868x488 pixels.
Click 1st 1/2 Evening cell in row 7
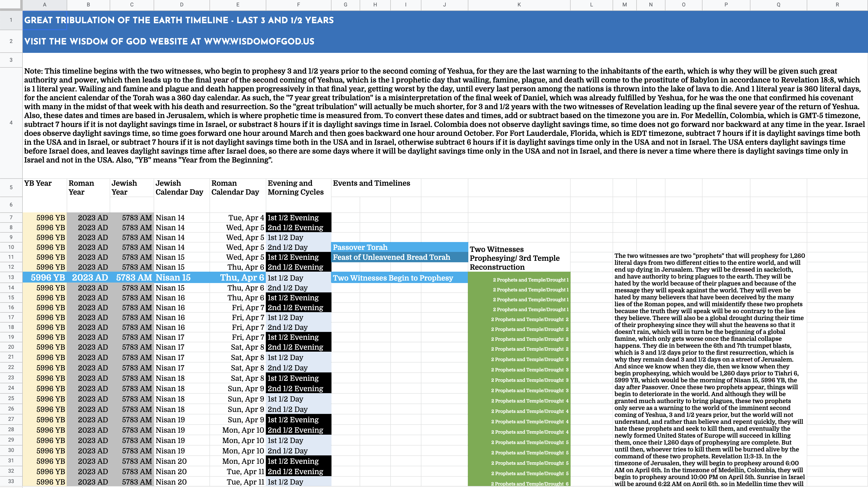point(299,218)
